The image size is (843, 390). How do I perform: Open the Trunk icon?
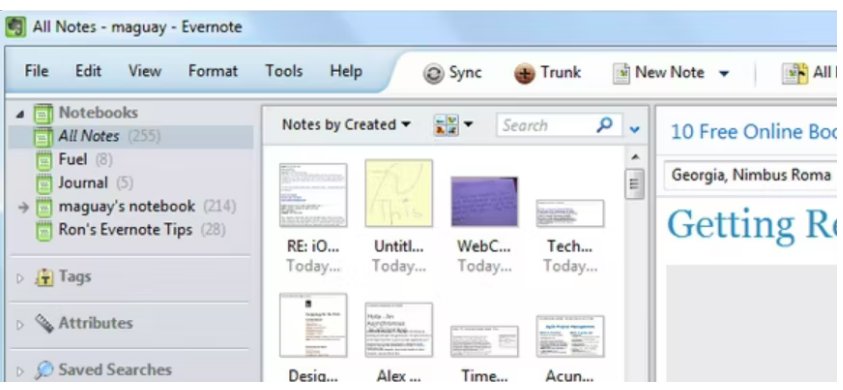(524, 73)
